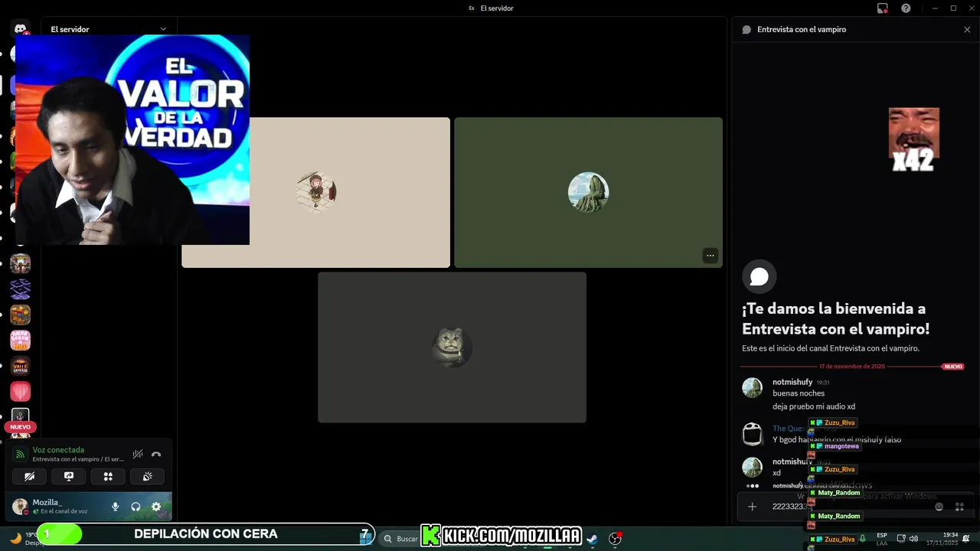Open the Valle Salvaje server icon
The width and height of the screenshot is (980, 551).
(x=20, y=366)
